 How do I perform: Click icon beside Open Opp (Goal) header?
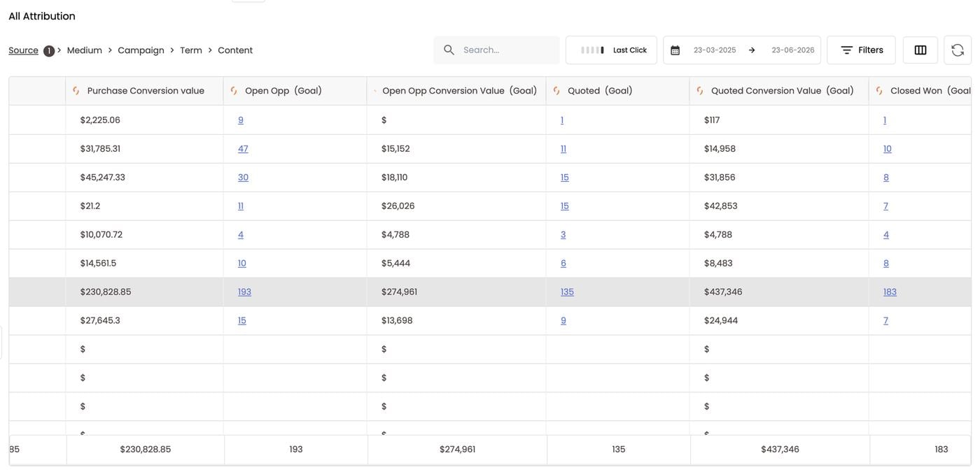click(234, 91)
